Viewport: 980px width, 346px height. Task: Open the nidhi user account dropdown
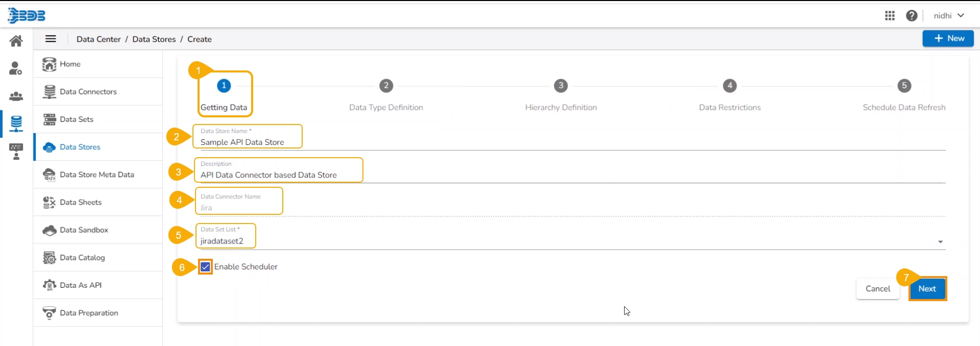pos(948,16)
